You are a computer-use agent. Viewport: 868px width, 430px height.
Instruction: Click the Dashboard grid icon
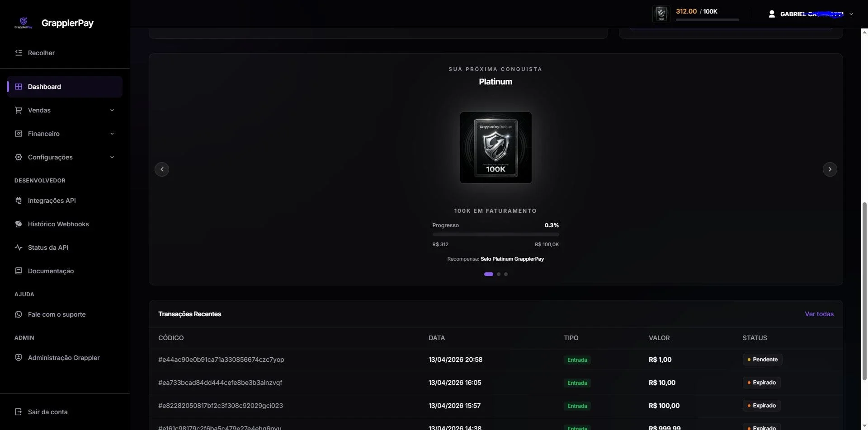[19, 87]
